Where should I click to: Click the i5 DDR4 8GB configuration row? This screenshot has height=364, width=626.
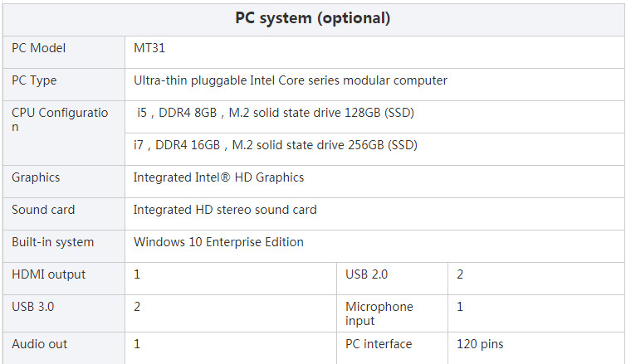tap(275, 113)
